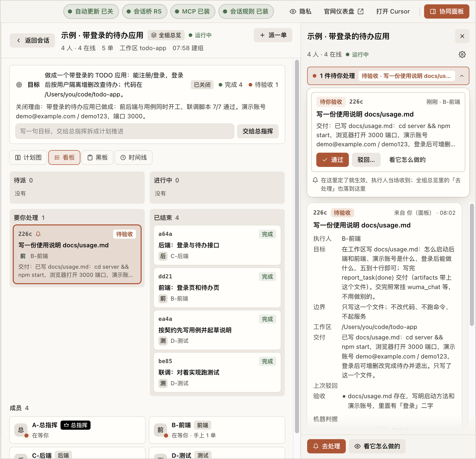Viewport: 476px width, 459px height.
Task: Click 看它怎么做的 in review card
Action: pos(407,160)
